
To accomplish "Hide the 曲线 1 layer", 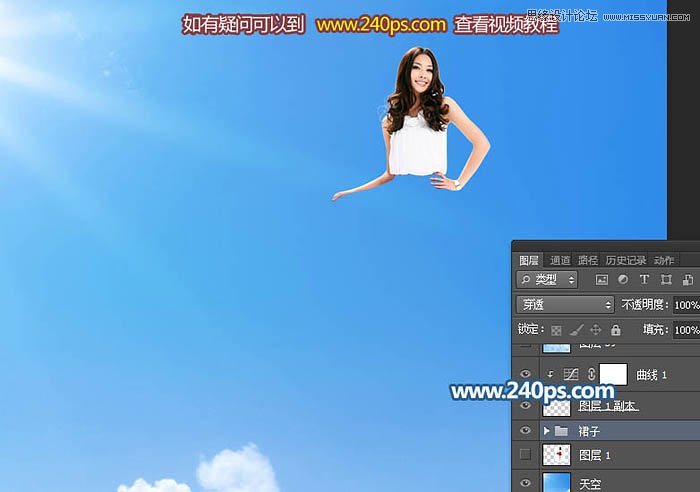I will 526,374.
